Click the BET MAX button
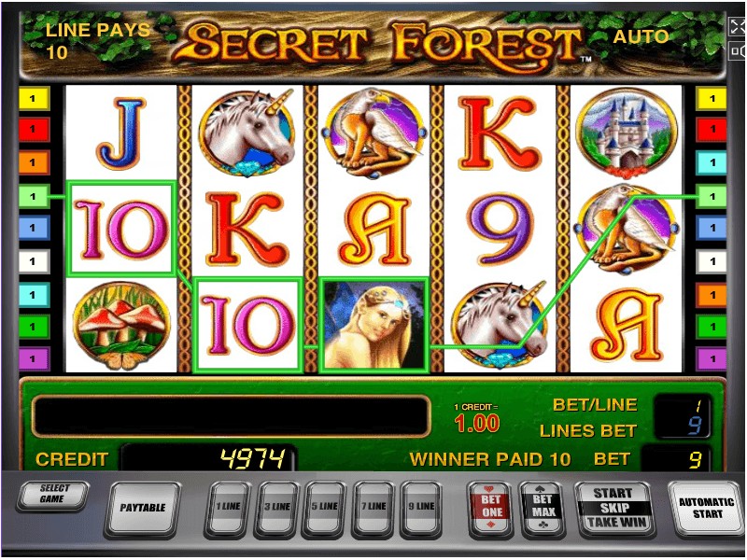 click(543, 508)
